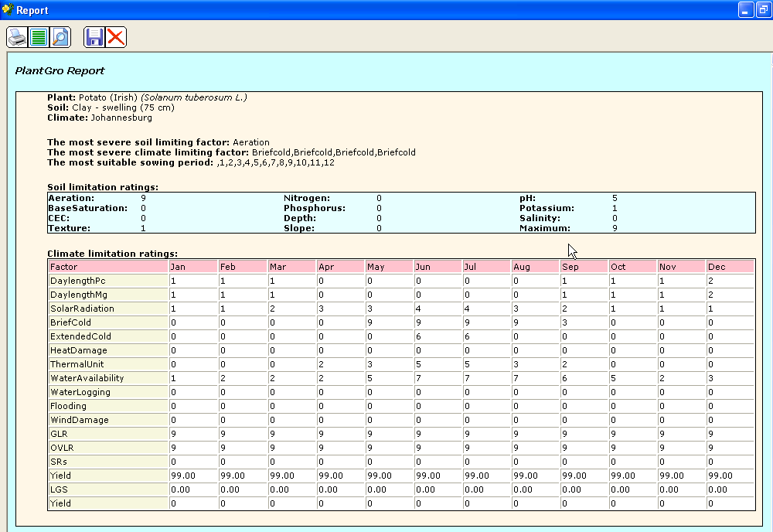Click the Print report icon
Viewport: 773px width, 532px height.
(17, 37)
